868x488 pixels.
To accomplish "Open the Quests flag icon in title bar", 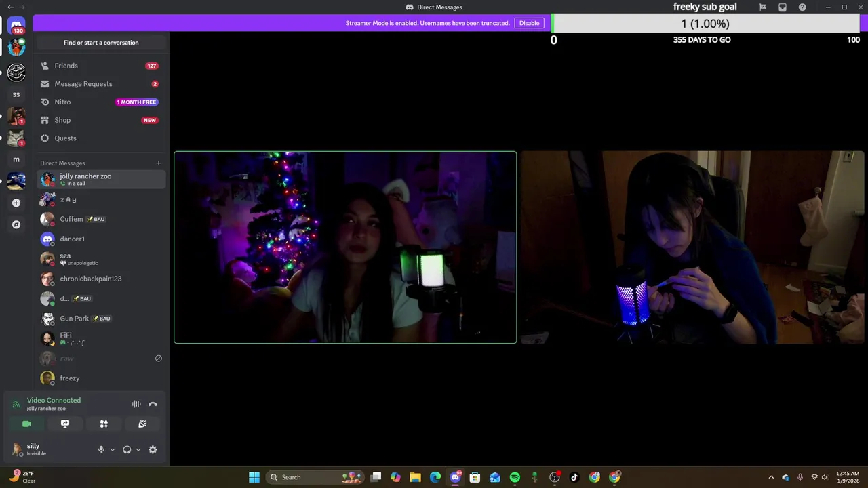I will point(762,7).
